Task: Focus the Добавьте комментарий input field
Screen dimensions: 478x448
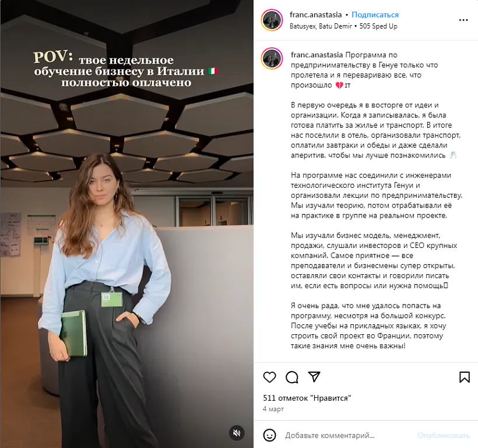Action: [x=347, y=436]
